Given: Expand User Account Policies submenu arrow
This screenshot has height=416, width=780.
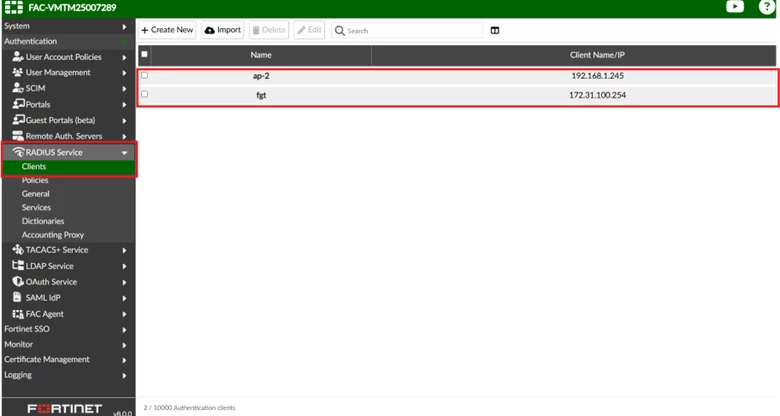Looking at the screenshot, I should pyautogui.click(x=124, y=57).
